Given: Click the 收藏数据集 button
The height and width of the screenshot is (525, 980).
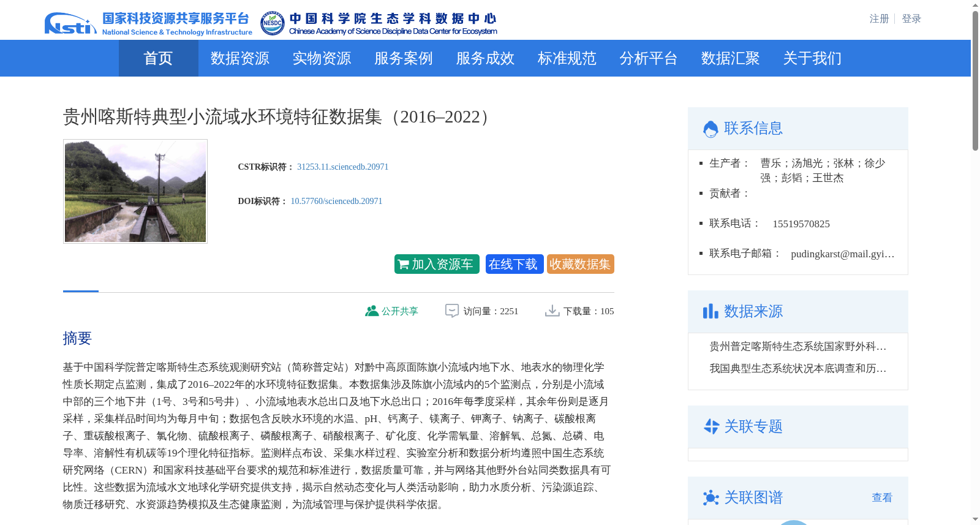Looking at the screenshot, I should (x=581, y=264).
